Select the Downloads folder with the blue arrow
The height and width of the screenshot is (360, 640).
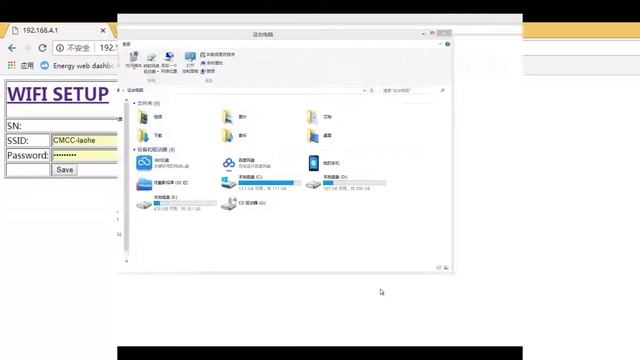point(143,135)
